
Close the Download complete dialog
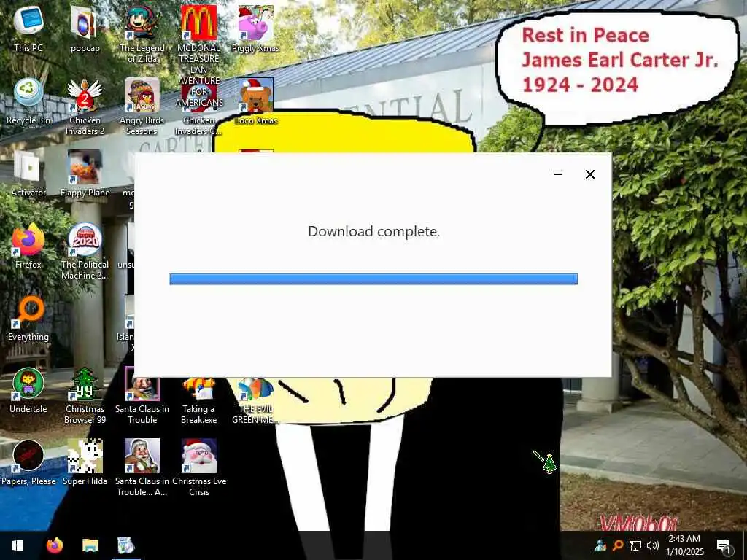click(x=589, y=174)
